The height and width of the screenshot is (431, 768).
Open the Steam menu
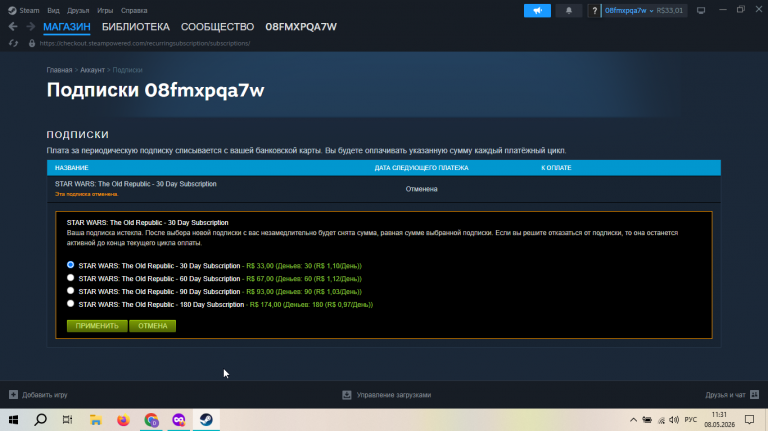tap(29, 10)
